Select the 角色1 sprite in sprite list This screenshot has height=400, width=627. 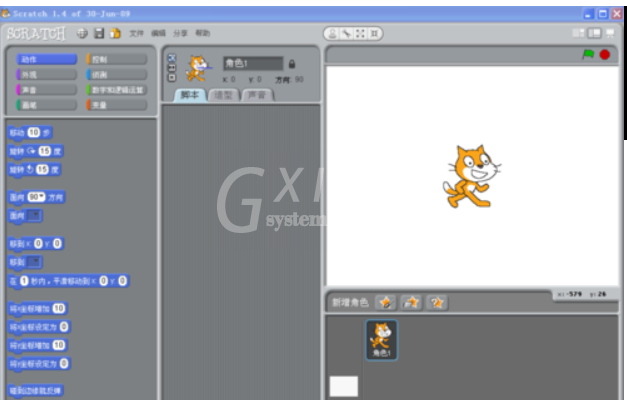381,340
